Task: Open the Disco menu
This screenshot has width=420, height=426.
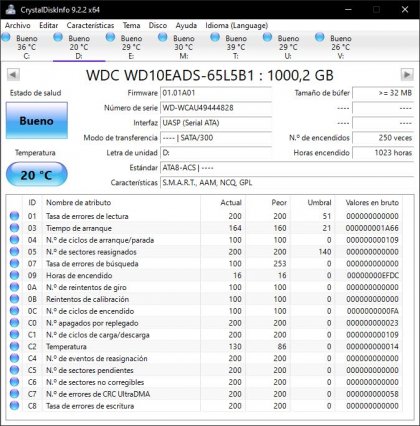Action: coord(158,25)
